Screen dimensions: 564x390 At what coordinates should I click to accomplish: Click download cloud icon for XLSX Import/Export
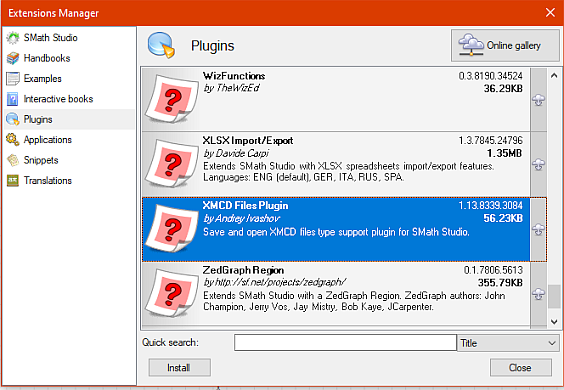point(538,164)
